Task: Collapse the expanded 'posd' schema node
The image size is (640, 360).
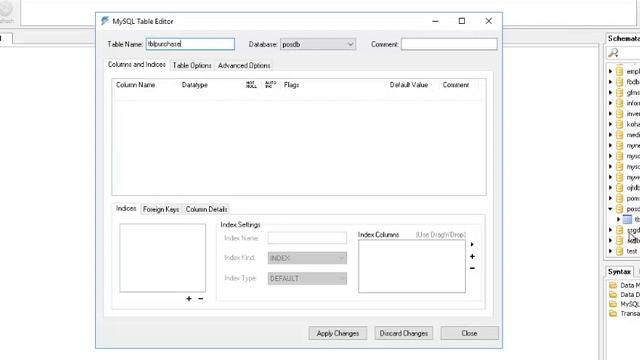Action: (x=611, y=209)
